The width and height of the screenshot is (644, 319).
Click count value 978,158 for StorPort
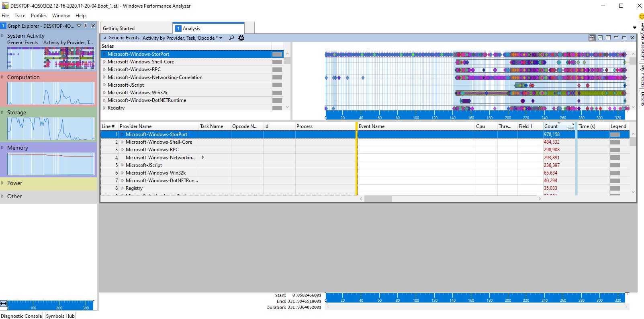pyautogui.click(x=552, y=134)
